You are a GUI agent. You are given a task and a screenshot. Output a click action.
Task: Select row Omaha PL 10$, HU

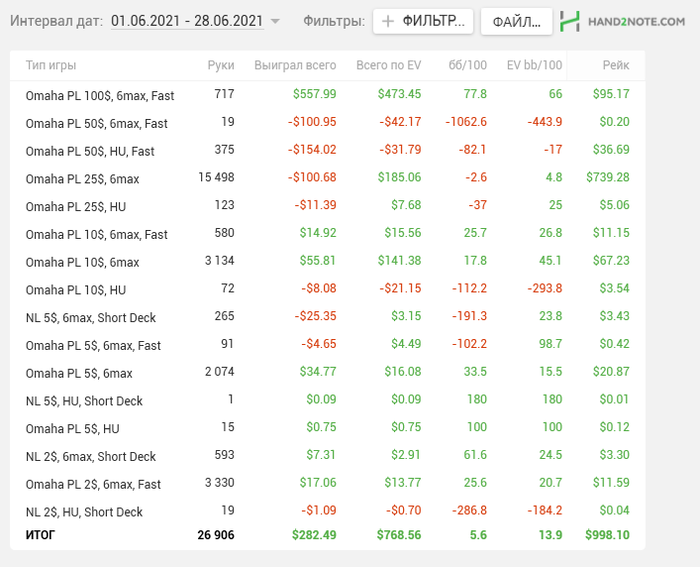pyautogui.click(x=327, y=289)
